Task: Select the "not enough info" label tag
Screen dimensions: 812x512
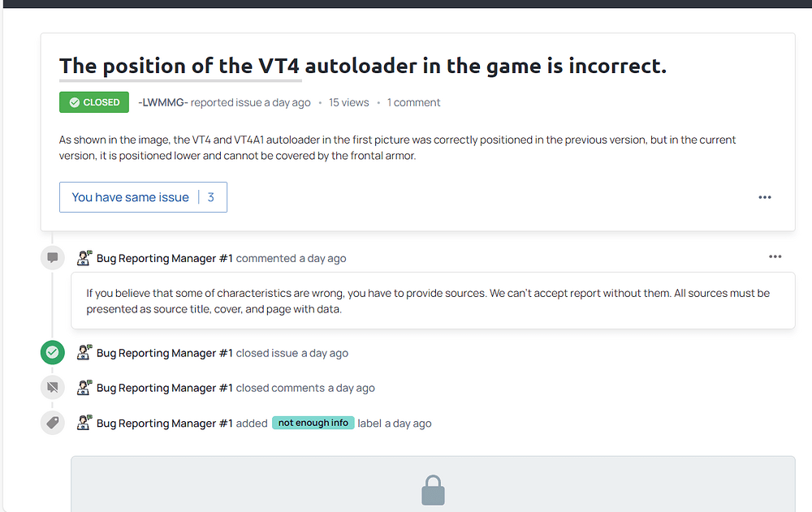Action: click(313, 423)
